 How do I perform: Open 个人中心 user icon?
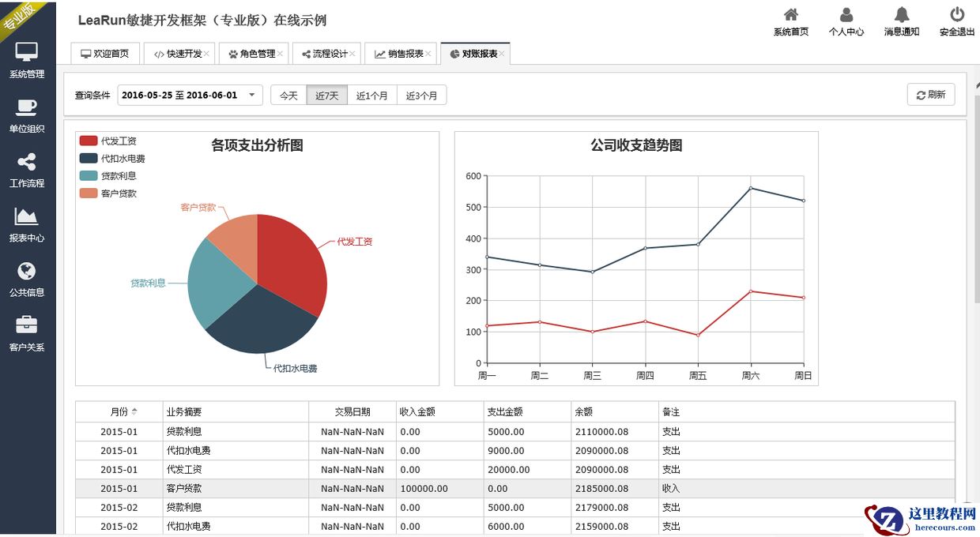(846, 15)
